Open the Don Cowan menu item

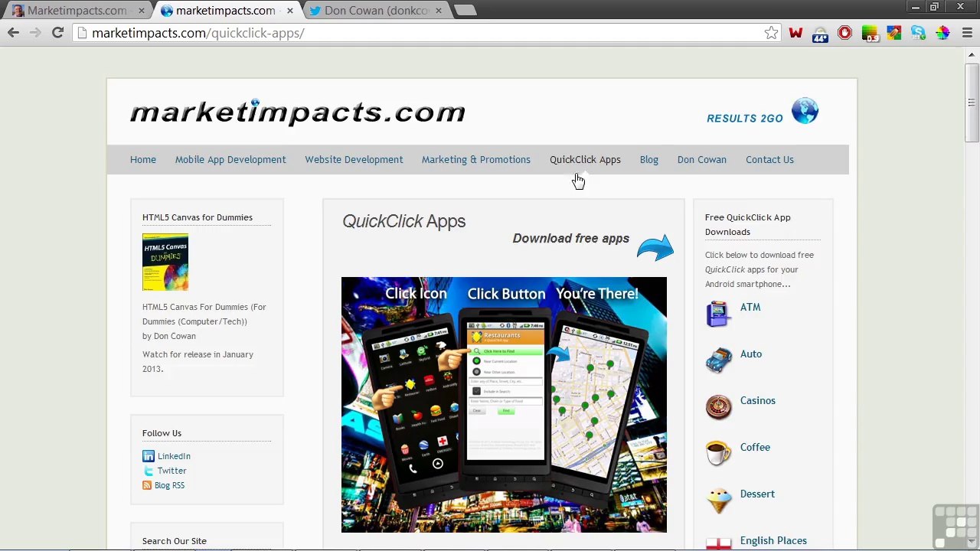[702, 159]
